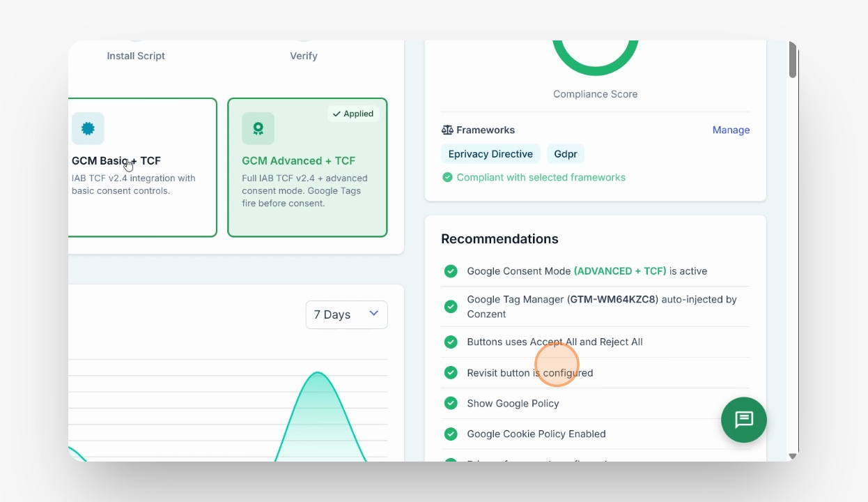The image size is (868, 502).
Task: Click the GCM Basic + TCF gear icon
Action: tap(88, 128)
